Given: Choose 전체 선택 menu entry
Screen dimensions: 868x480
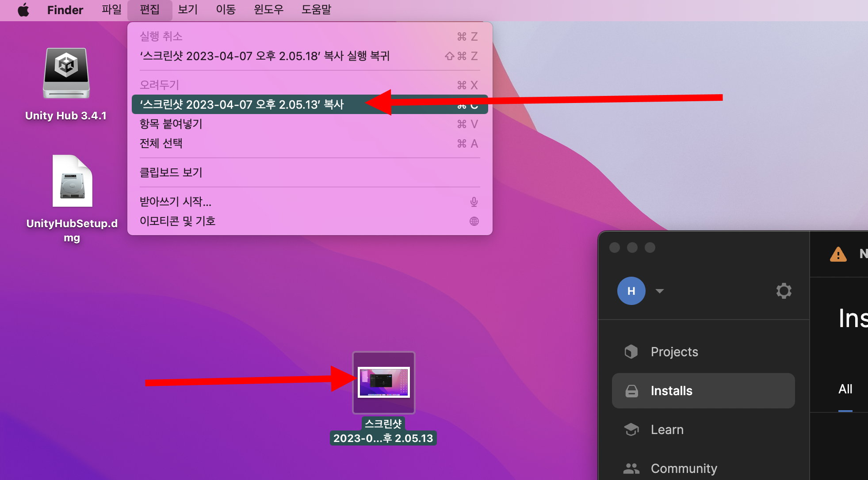Looking at the screenshot, I should [161, 144].
